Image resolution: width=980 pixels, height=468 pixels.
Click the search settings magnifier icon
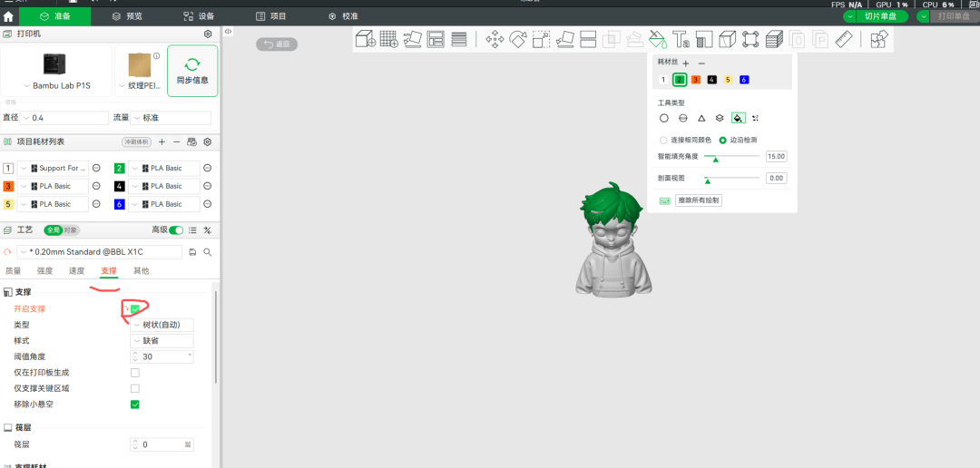pos(208,252)
